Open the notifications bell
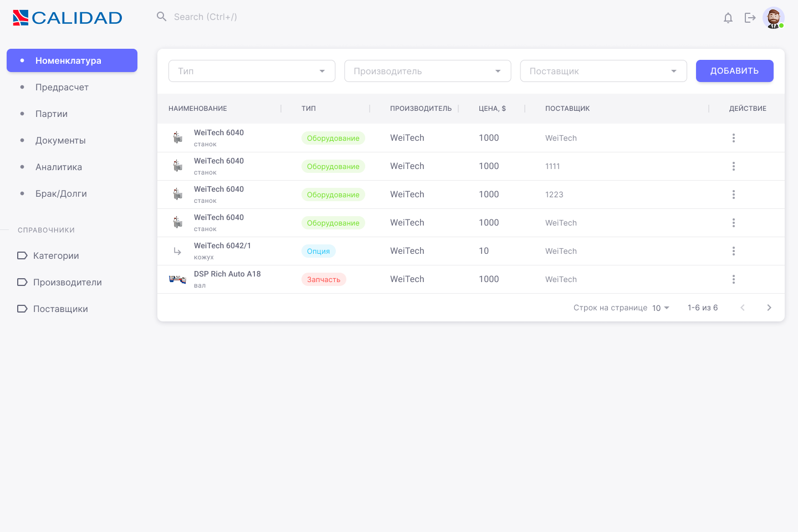Viewport: 798px width, 532px height. (728, 18)
